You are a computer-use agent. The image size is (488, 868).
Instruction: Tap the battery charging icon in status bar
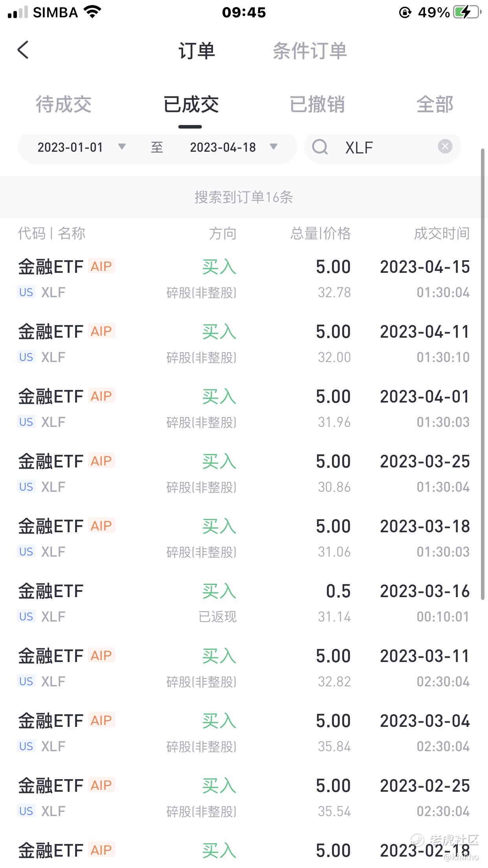coord(466,12)
